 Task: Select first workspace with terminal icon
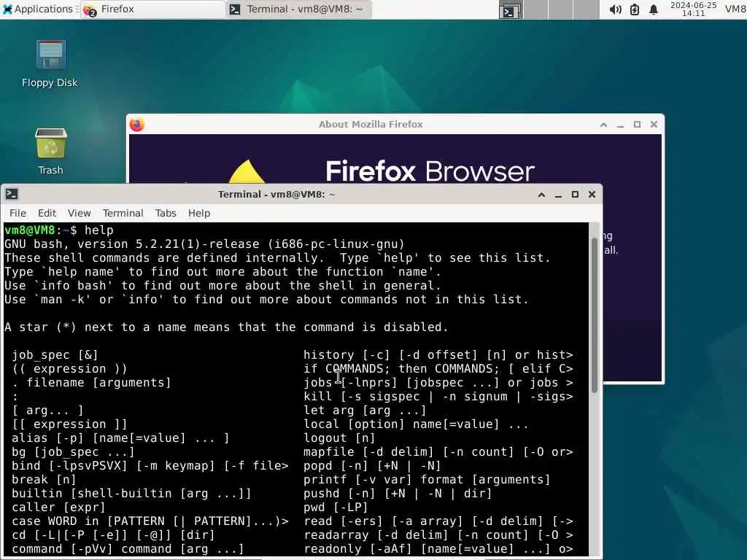coord(510,10)
